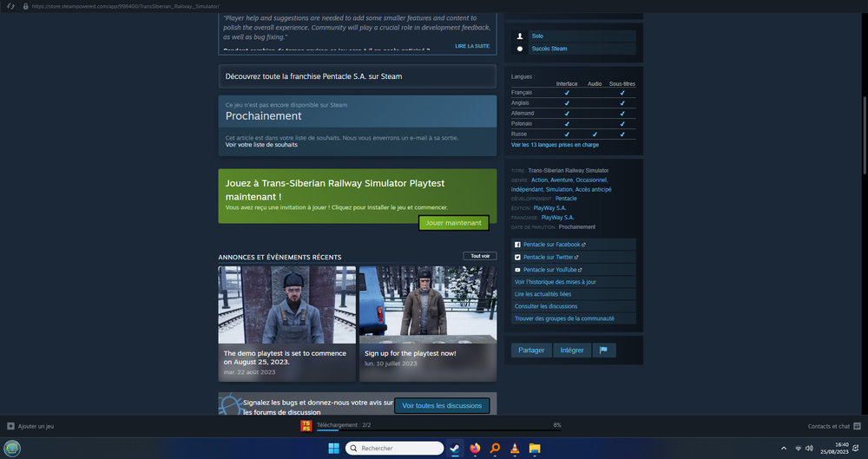This screenshot has height=459, width=868.
Task: Click the Succès Steam feature label
Action: (549, 49)
